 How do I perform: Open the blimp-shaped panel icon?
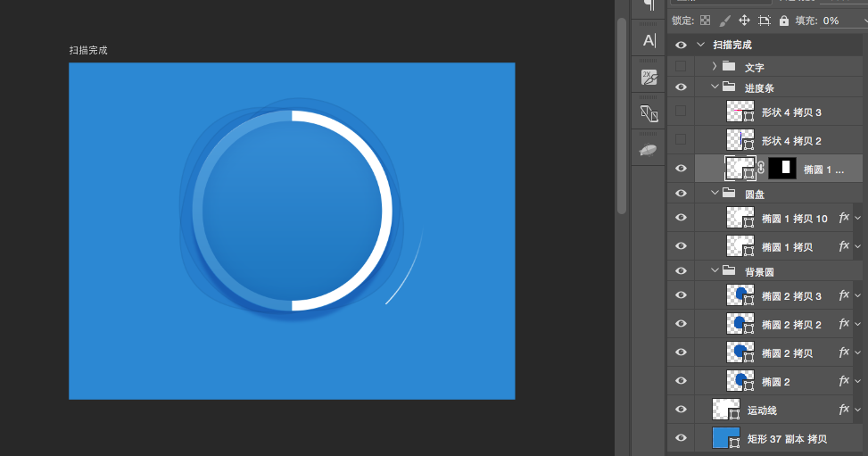point(649,150)
